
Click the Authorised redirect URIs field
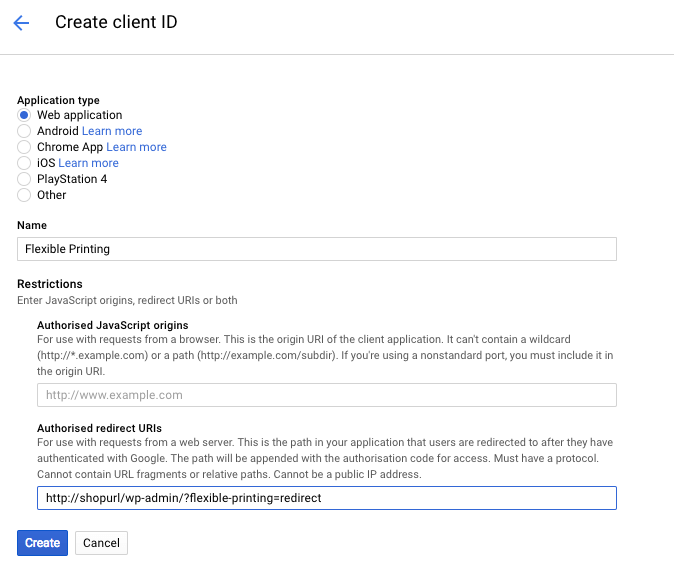(x=327, y=498)
